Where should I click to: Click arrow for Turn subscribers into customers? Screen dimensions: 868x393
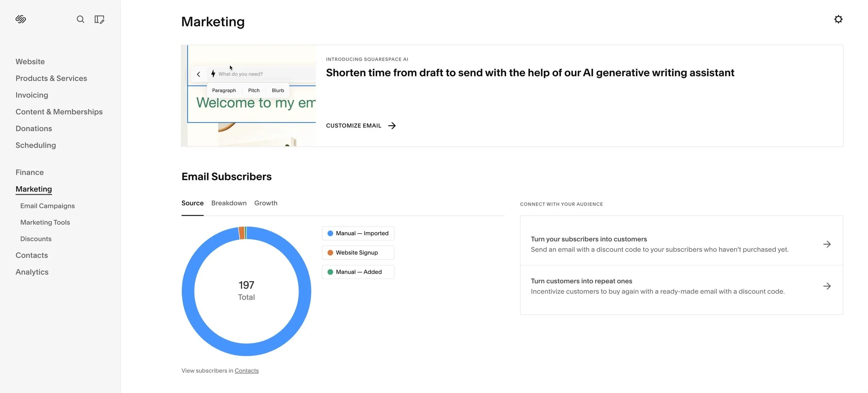coord(827,244)
